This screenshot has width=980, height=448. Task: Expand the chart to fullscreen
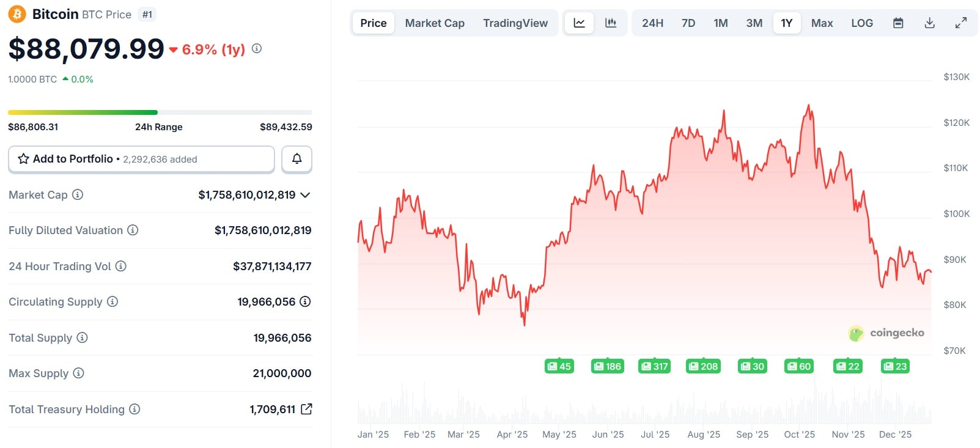pyautogui.click(x=961, y=23)
